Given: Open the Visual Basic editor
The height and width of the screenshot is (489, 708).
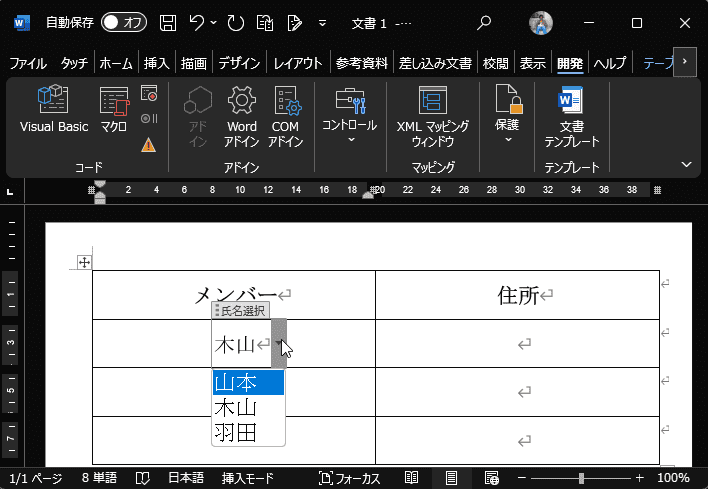Looking at the screenshot, I should [x=54, y=111].
